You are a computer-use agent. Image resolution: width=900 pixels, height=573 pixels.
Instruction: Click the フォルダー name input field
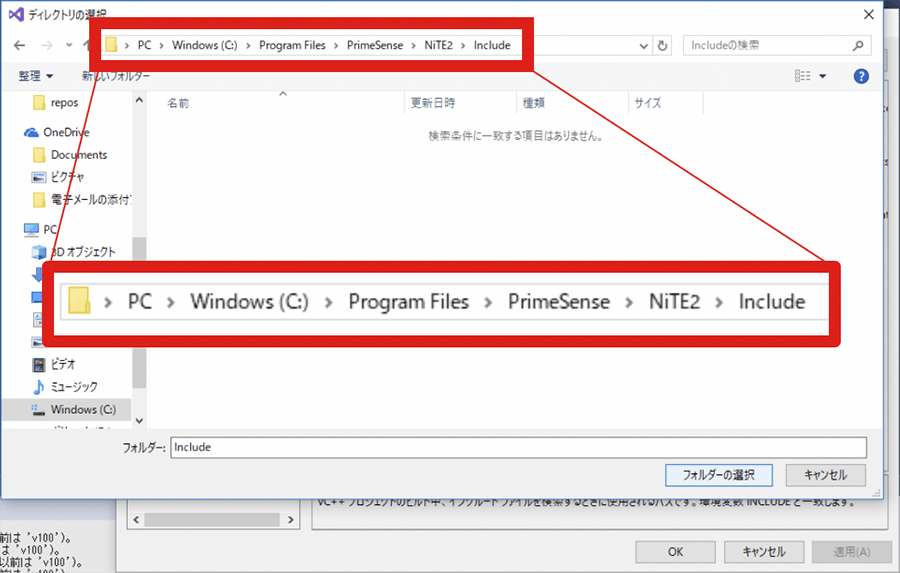click(518, 447)
